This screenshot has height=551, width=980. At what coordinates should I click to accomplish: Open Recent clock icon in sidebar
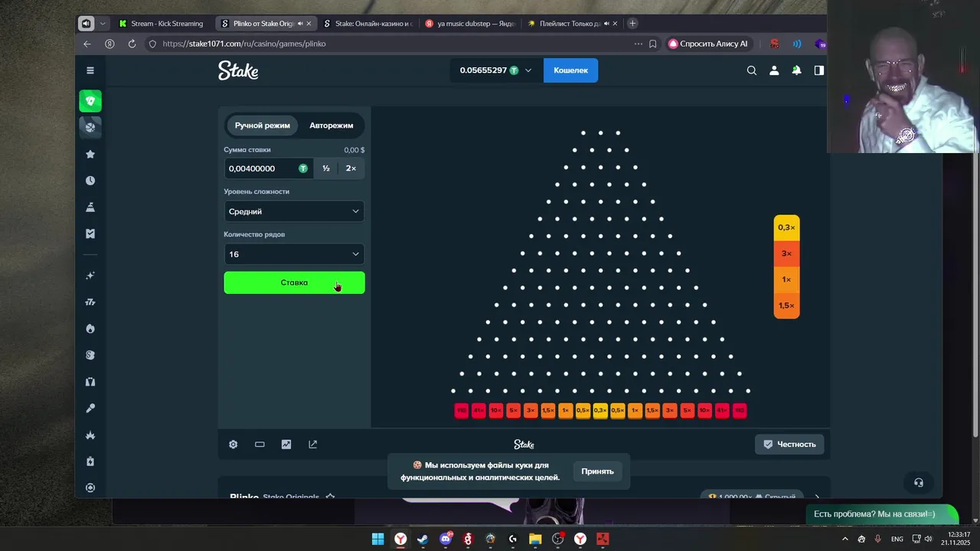90,181
